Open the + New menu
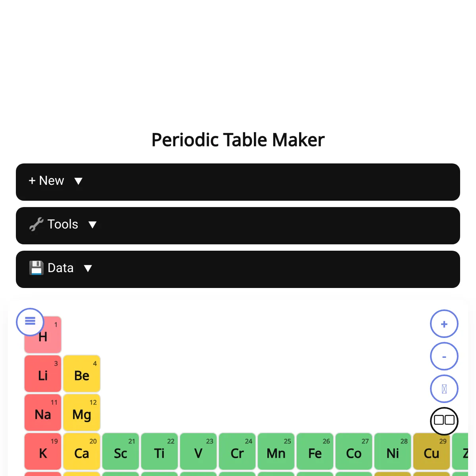The image size is (476, 476). 46,181
